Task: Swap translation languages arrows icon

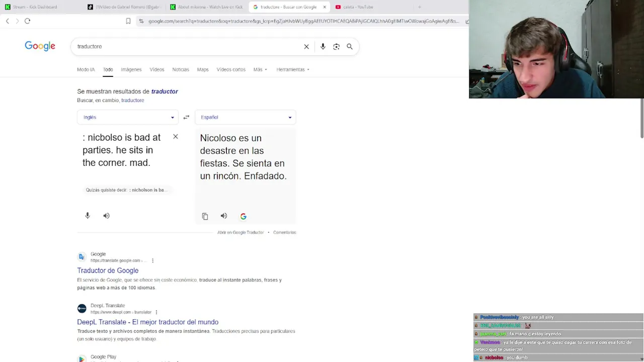Action: pyautogui.click(x=186, y=117)
